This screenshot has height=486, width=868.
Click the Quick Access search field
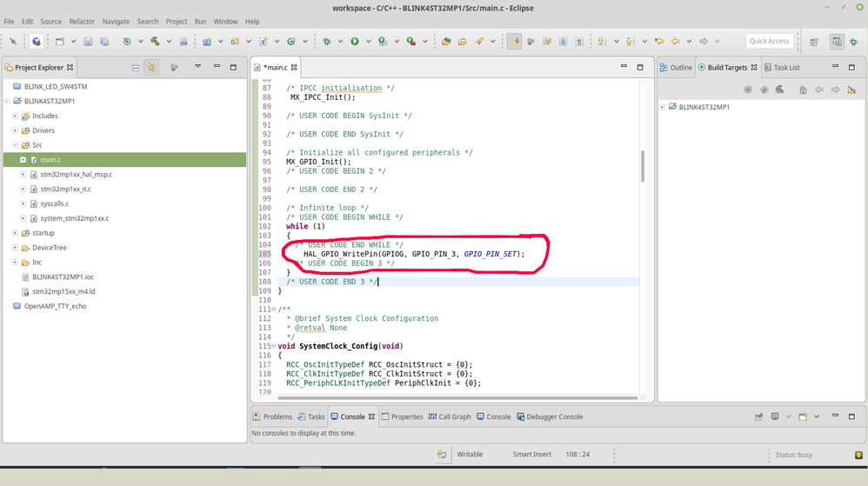pyautogui.click(x=769, y=41)
